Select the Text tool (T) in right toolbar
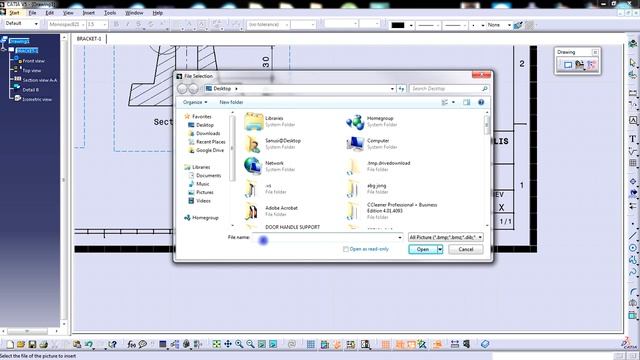Screen dimensions: 640x360 pos(633,138)
